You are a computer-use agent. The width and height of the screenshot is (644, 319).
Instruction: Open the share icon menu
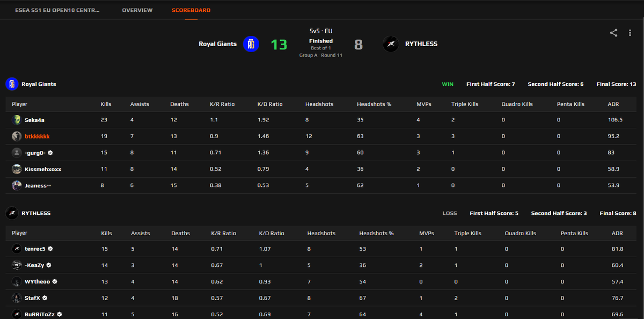tap(613, 33)
